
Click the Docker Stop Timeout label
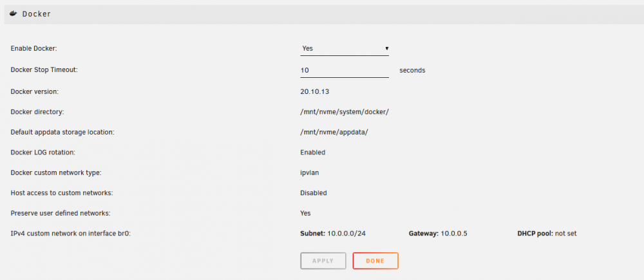(44, 70)
